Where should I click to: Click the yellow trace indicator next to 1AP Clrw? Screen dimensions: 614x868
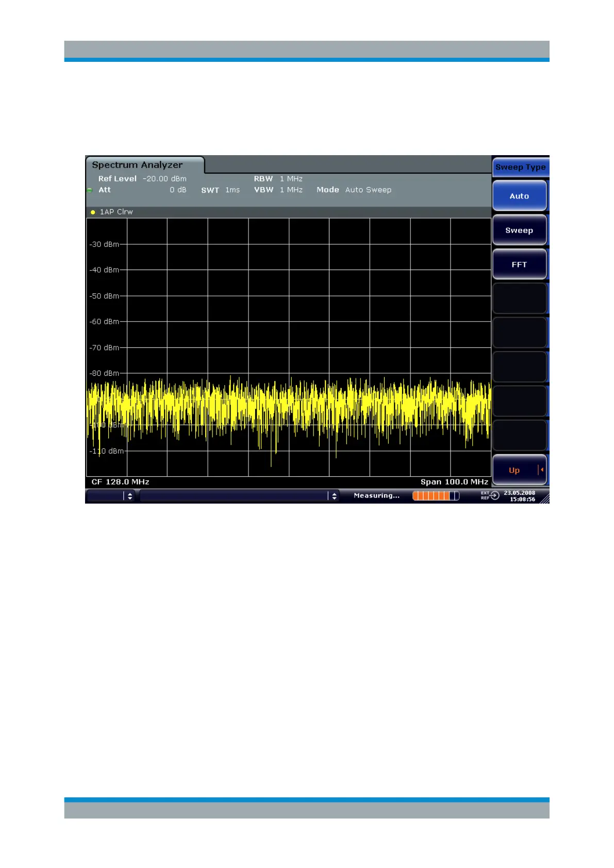coord(93,212)
